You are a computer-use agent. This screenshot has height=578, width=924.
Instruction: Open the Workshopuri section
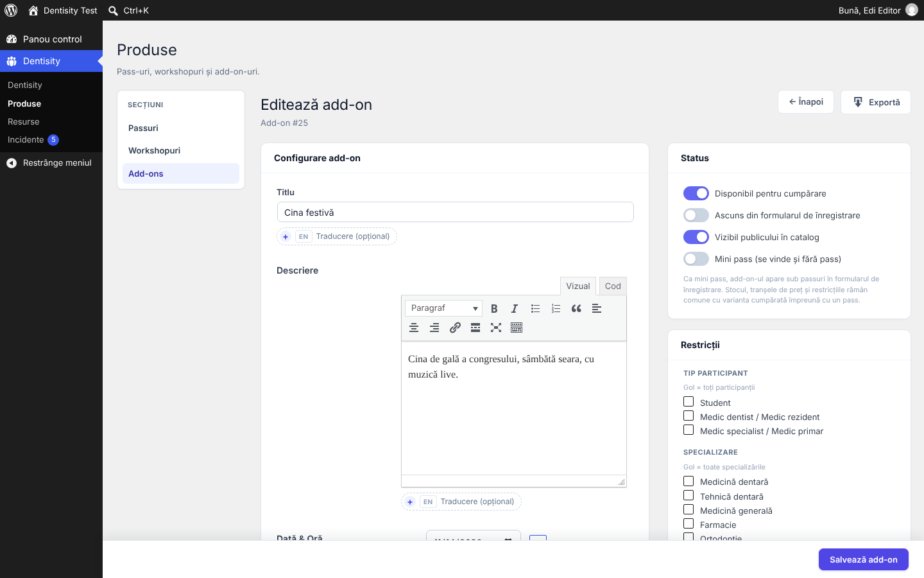[x=181, y=150]
